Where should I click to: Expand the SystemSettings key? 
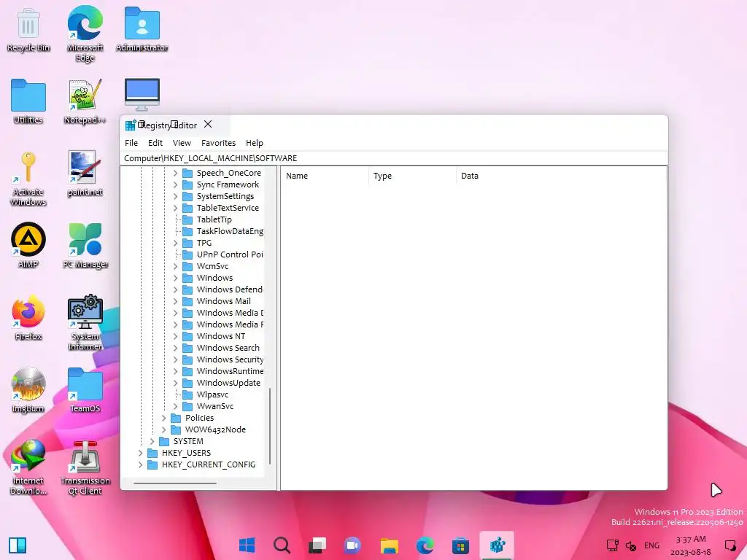tap(175, 196)
